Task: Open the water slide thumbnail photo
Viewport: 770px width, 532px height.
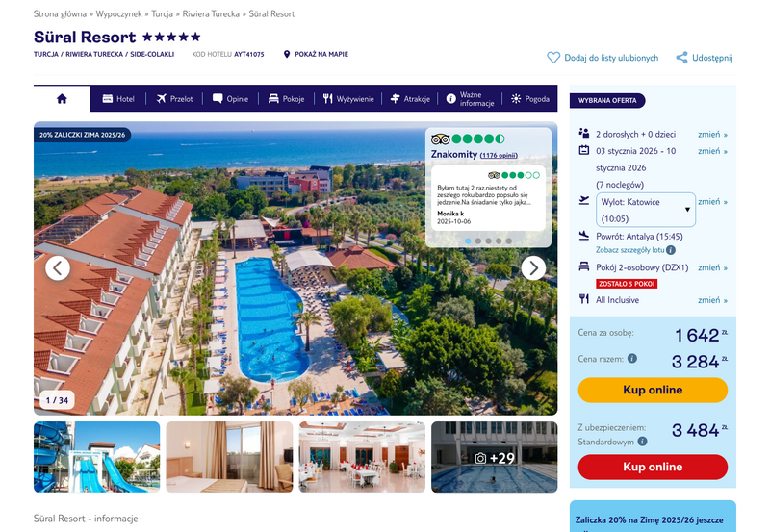Action: (x=97, y=457)
